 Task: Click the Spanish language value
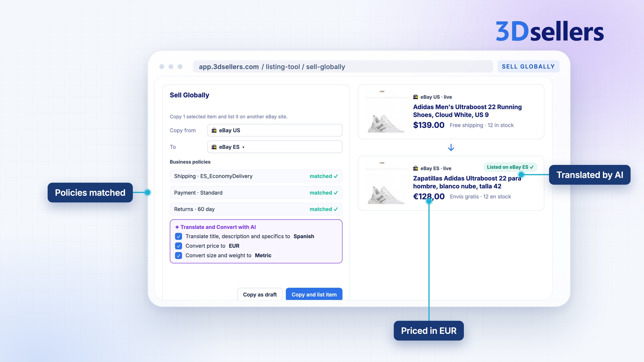pyautogui.click(x=304, y=236)
